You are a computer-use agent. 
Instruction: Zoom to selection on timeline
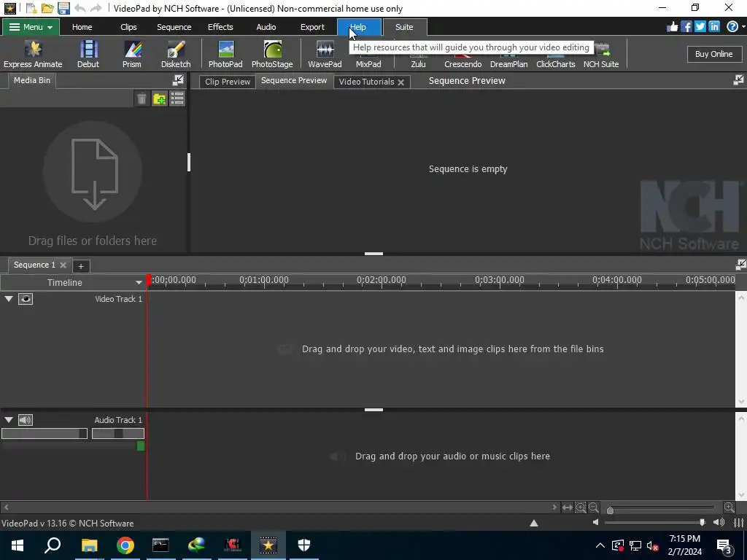580,507
